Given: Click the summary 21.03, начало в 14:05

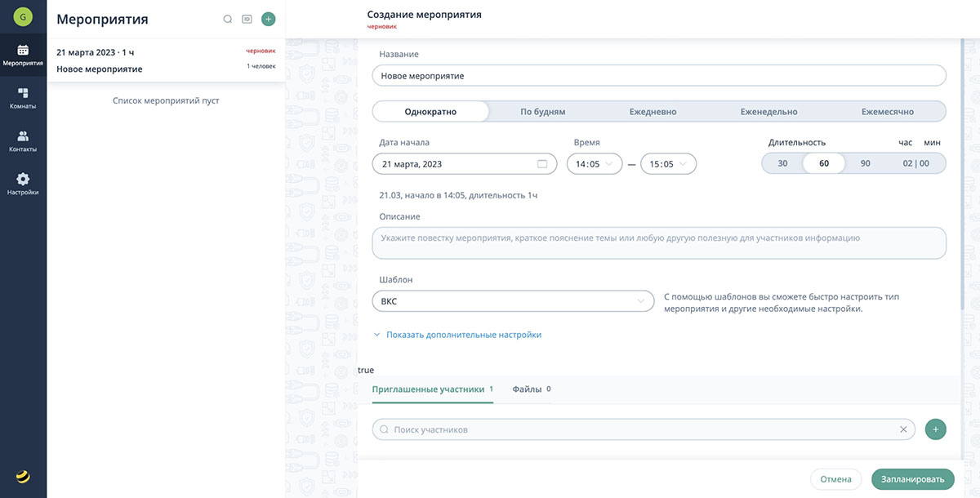Looking at the screenshot, I should (458, 195).
